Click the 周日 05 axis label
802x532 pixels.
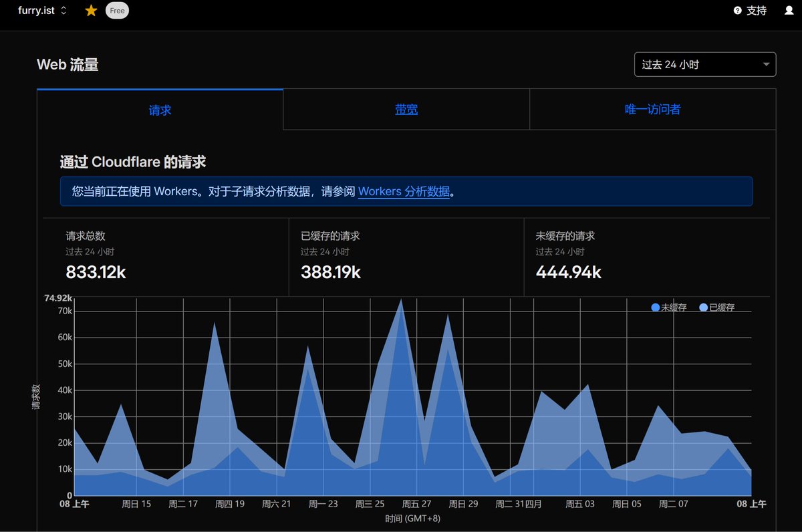[627, 504]
